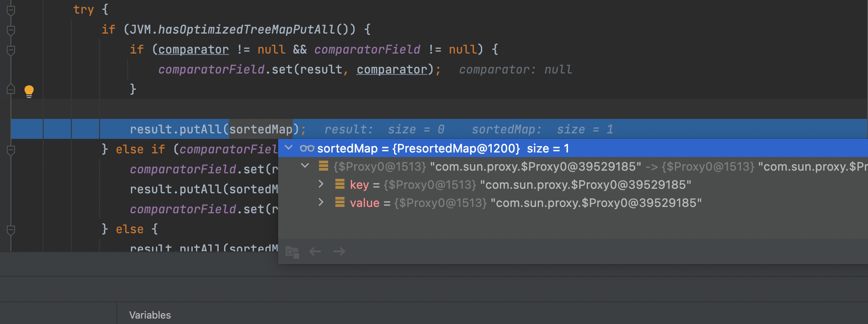Click the hasOptimizedTreeMapPutAll method call
Viewport: 868px width, 324px height.
point(246,29)
